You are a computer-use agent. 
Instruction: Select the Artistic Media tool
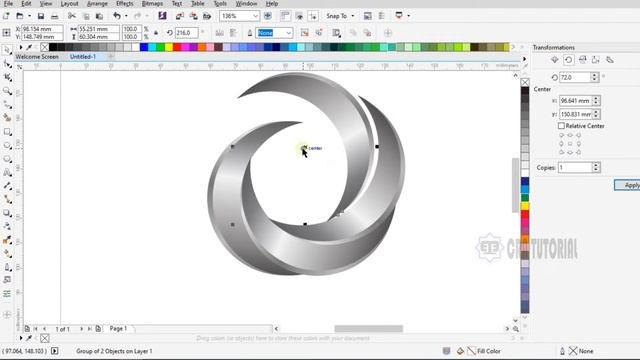point(7,118)
